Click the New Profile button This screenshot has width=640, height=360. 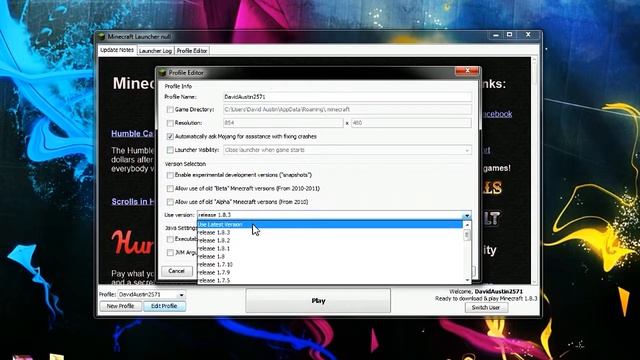pyautogui.click(x=120, y=306)
